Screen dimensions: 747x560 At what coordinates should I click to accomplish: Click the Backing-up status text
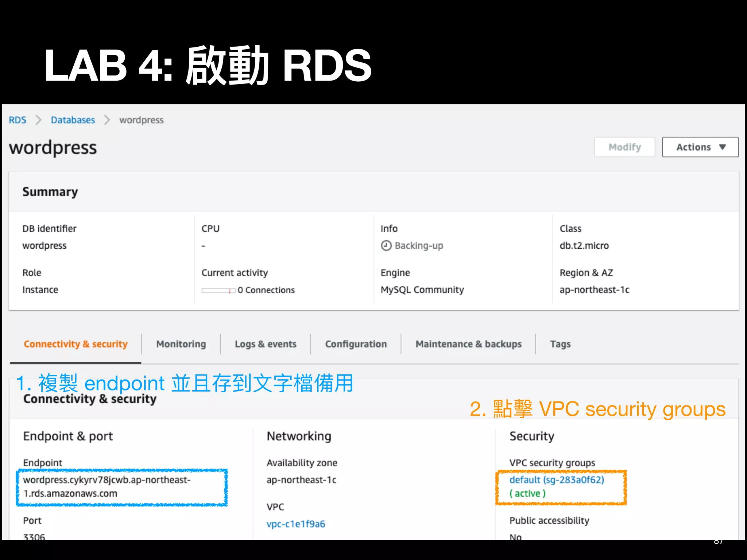[419, 246]
